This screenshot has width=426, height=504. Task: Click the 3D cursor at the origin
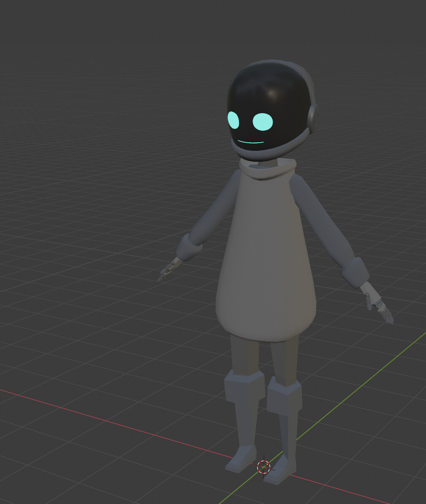pos(263,467)
